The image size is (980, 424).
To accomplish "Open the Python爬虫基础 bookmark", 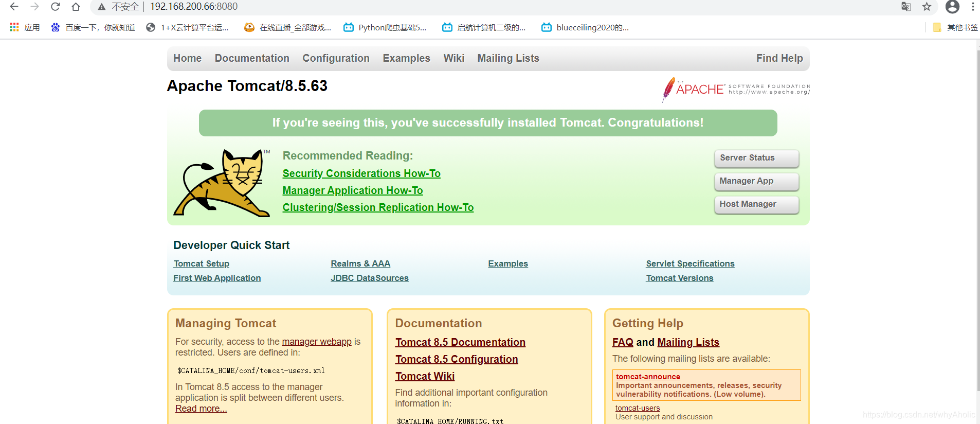I will click(385, 27).
